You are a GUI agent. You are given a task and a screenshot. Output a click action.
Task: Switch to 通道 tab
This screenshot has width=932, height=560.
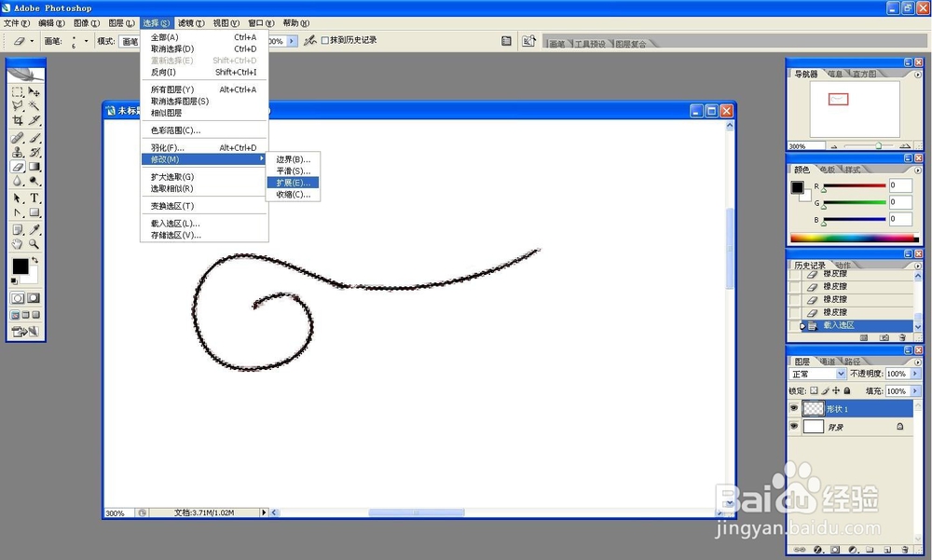(828, 362)
